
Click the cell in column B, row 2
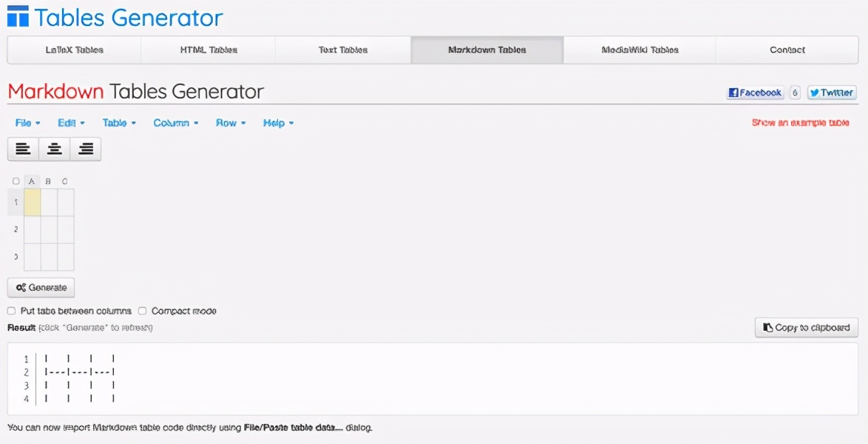[49, 229]
